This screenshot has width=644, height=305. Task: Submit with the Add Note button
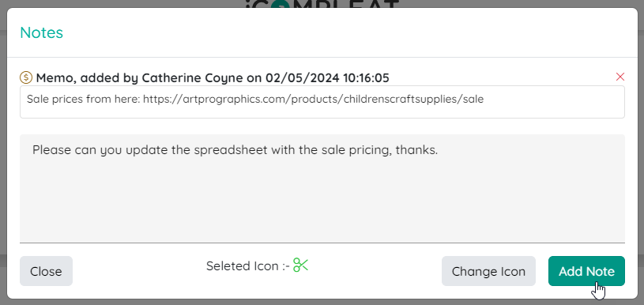(586, 271)
